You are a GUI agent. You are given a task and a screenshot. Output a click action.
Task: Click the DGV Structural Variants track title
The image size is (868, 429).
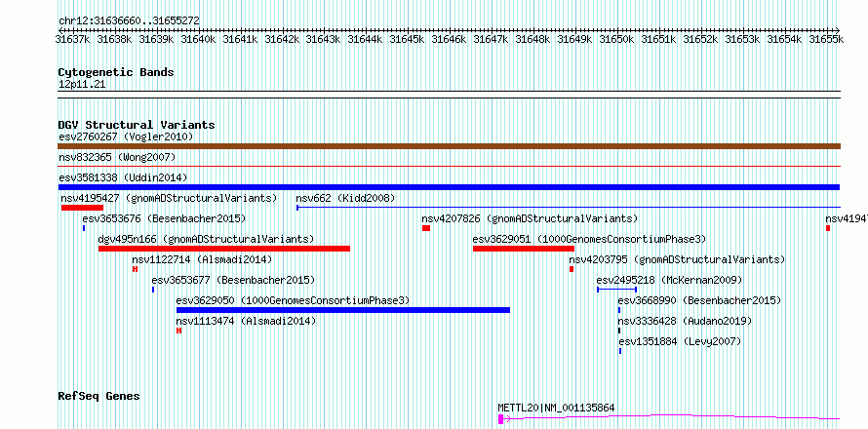[x=137, y=125]
